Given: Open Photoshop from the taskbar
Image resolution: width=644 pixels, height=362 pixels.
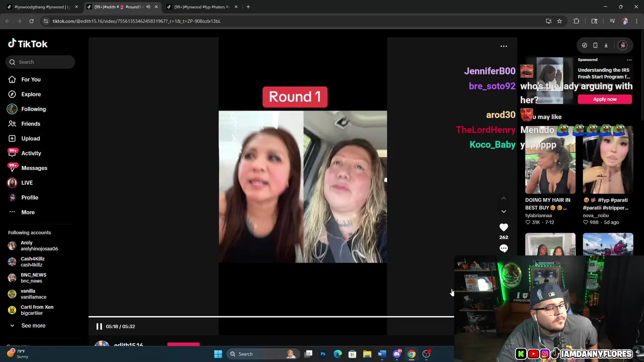Looking at the screenshot, I should (323, 354).
